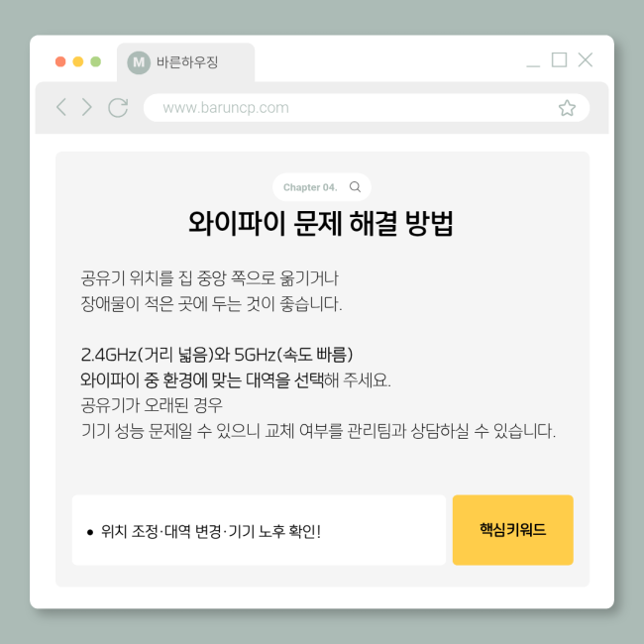Image resolution: width=644 pixels, height=644 pixels.
Task: Click the yellow traffic light dot
Action: (78, 61)
